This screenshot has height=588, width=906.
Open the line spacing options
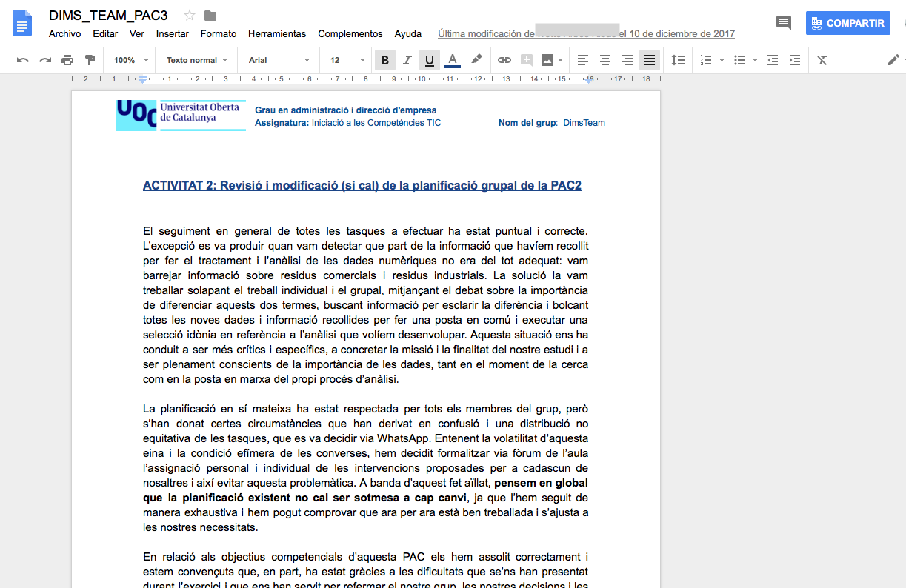click(678, 60)
